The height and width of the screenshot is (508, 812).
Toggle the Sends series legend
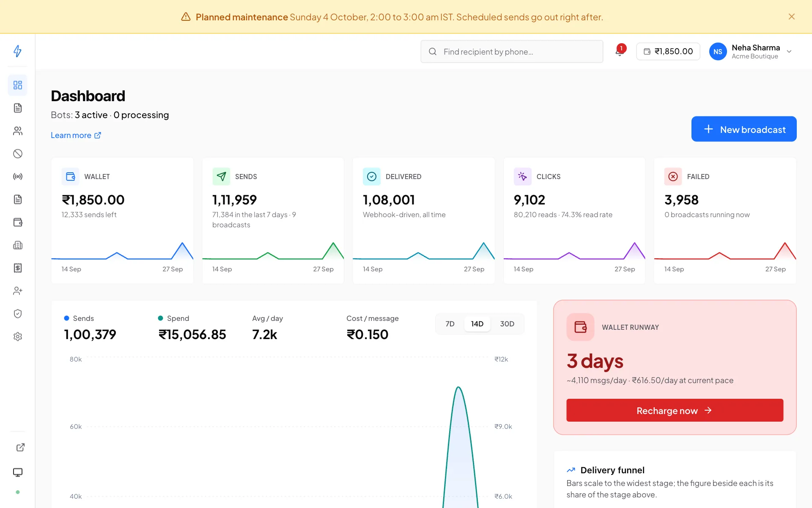click(x=79, y=318)
